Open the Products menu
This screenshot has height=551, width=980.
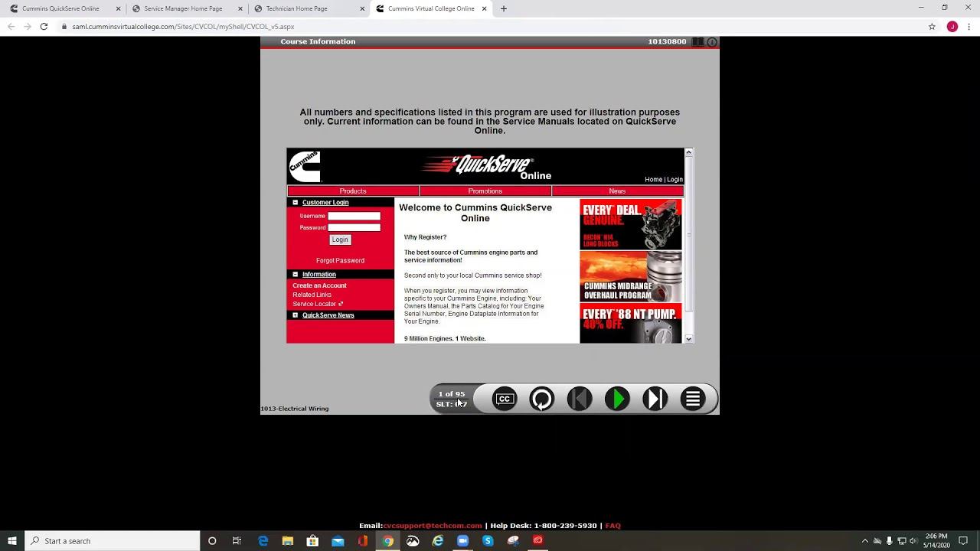(x=353, y=191)
